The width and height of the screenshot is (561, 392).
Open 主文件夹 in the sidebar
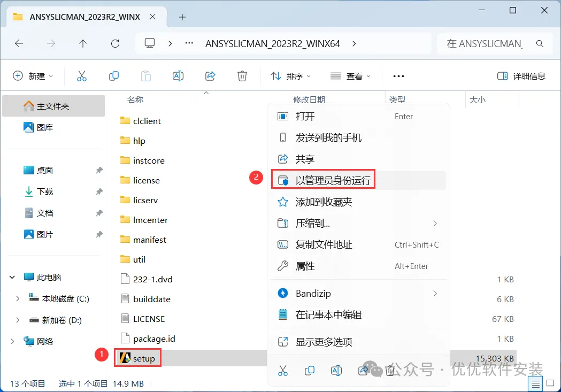(53, 106)
